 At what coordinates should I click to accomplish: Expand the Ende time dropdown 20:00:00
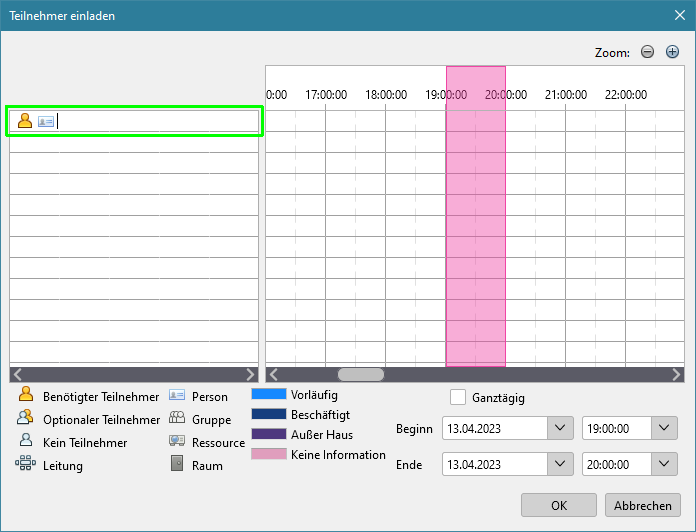click(665, 464)
